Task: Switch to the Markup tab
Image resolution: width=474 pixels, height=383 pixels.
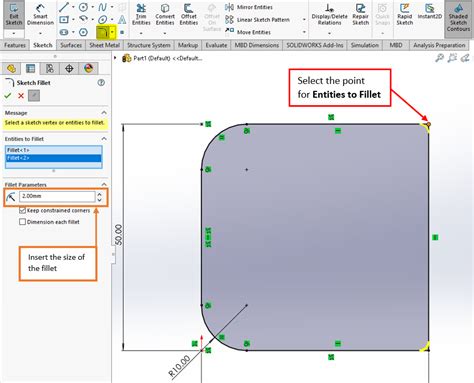Action: (188, 45)
